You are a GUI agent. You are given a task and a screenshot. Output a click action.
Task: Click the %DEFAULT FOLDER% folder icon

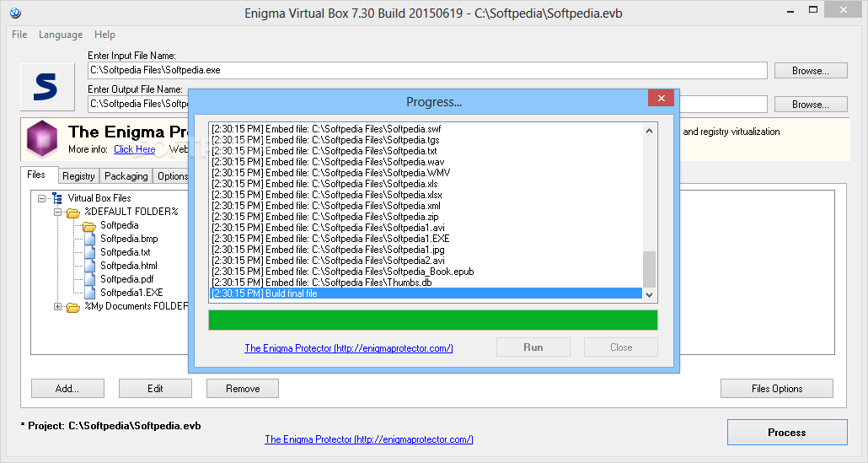(x=73, y=212)
